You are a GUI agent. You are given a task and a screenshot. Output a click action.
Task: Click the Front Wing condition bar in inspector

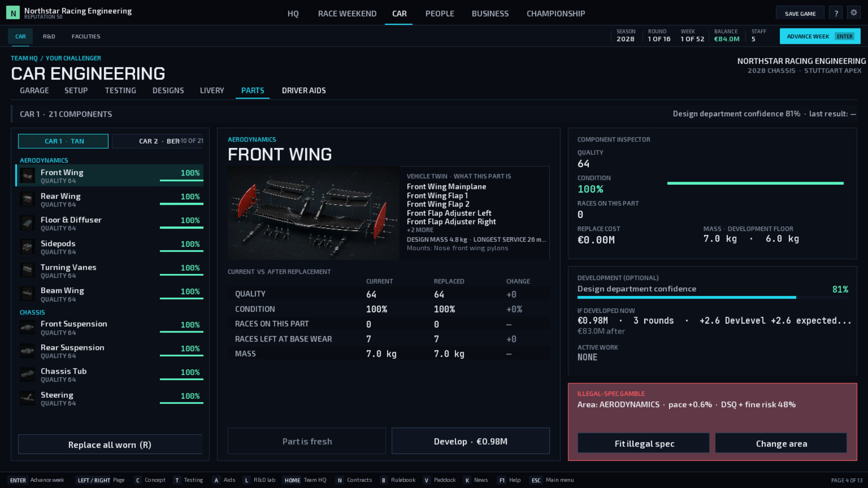coord(755,183)
